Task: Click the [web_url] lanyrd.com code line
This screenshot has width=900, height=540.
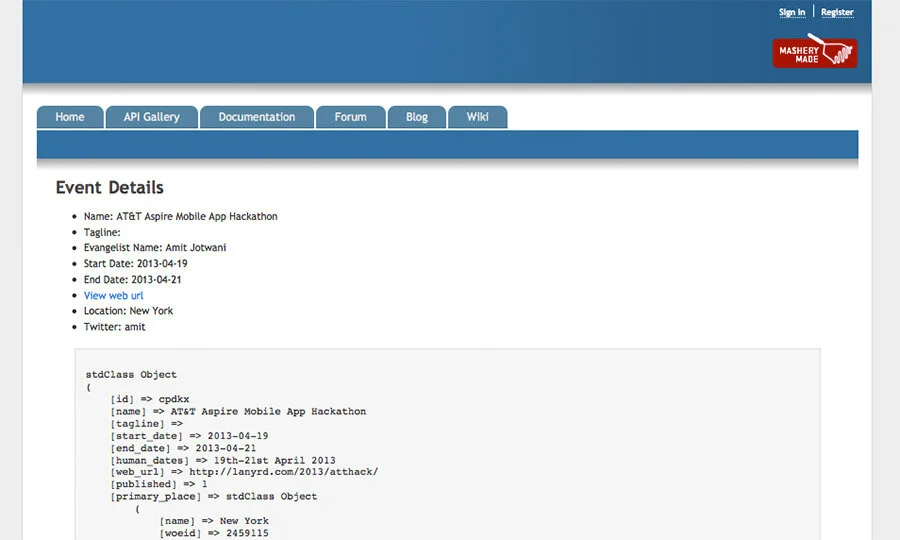Action: 244,472
